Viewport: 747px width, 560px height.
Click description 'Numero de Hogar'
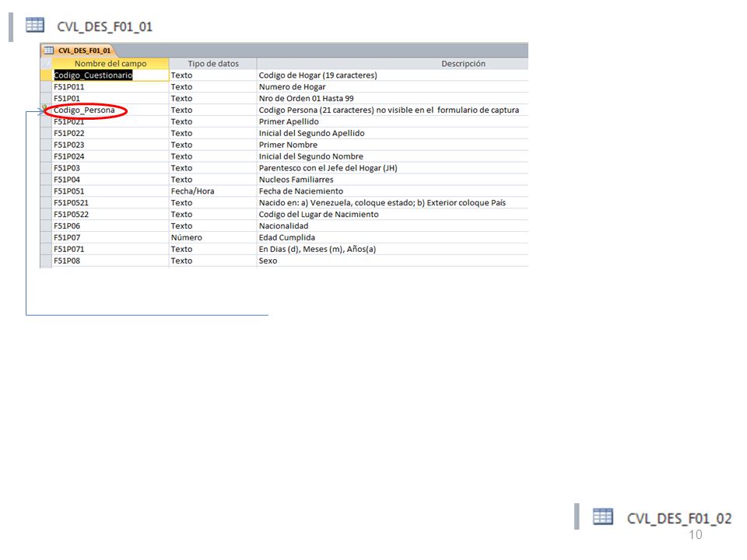tap(292, 86)
